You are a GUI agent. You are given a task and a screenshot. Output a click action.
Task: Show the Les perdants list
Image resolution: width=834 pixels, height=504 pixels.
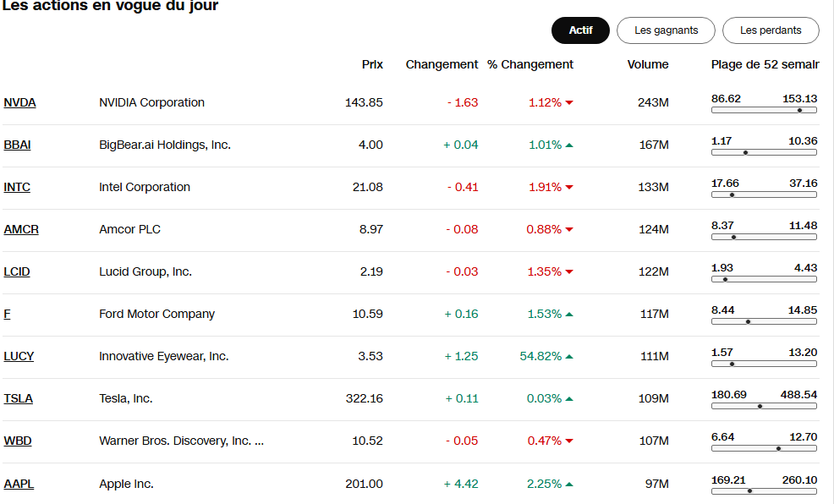pyautogui.click(x=771, y=30)
